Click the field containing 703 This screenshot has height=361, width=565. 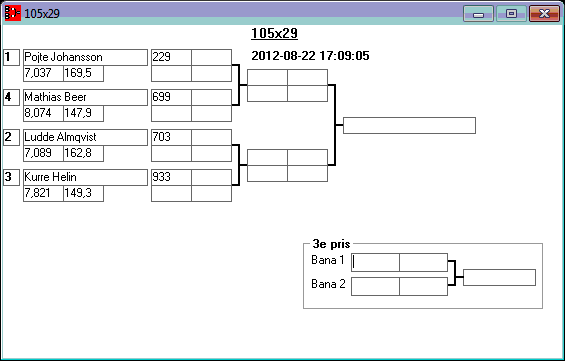tap(171, 138)
